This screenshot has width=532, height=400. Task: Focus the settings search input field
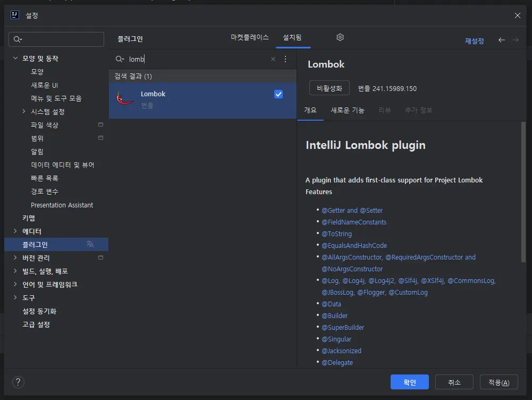[56, 39]
